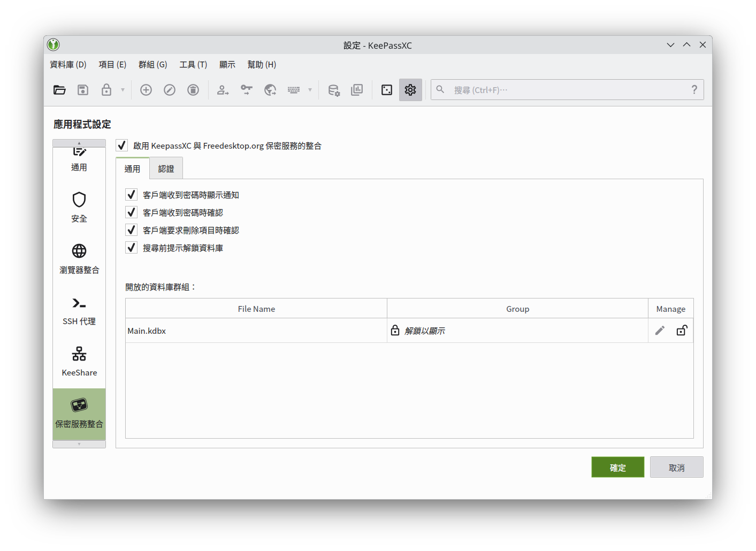Click the Manage column header
Image resolution: width=756 pixels, height=551 pixels.
671,309
